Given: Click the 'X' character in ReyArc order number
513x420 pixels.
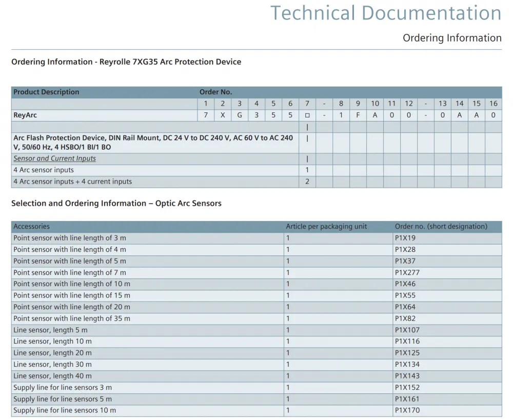Looking at the screenshot, I should [x=223, y=115].
